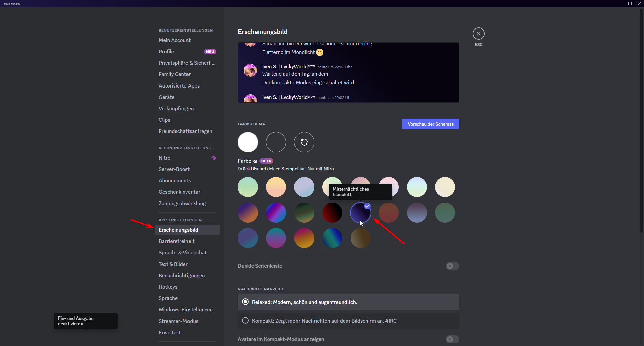Select the sync with computer theme icon
Image resolution: width=644 pixels, height=346 pixels.
click(304, 142)
